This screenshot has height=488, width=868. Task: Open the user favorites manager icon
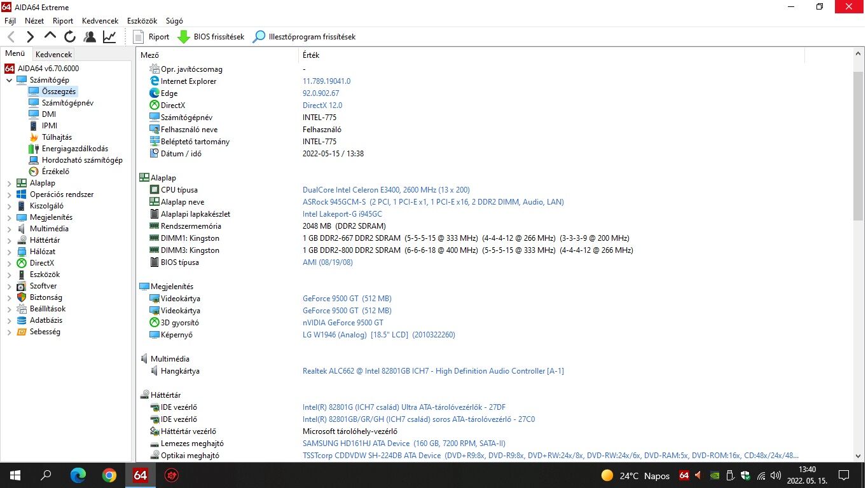click(90, 37)
